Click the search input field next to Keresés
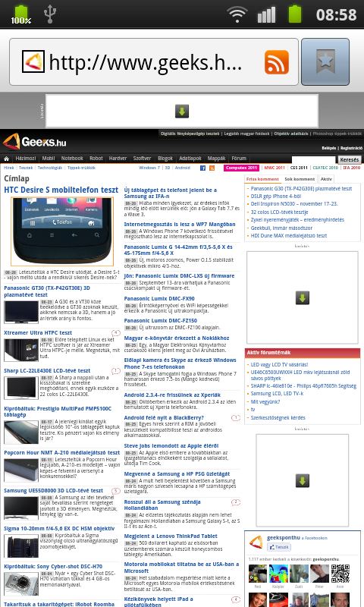Image resolution: width=364 pixels, height=607 pixels. click(x=314, y=159)
